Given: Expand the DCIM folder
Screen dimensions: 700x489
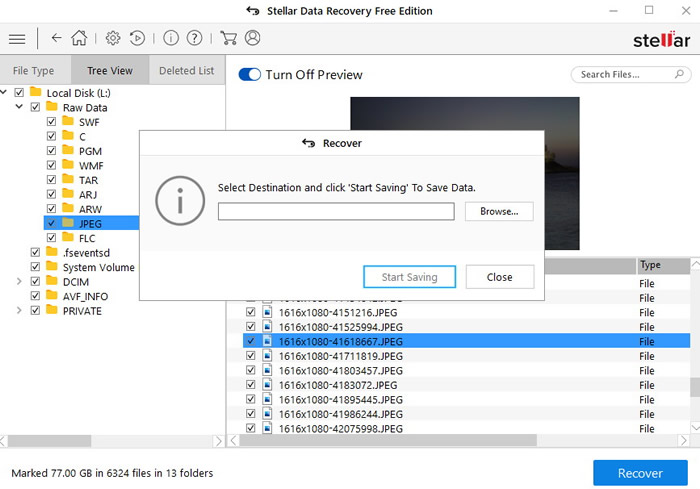Looking at the screenshot, I should click(20, 282).
